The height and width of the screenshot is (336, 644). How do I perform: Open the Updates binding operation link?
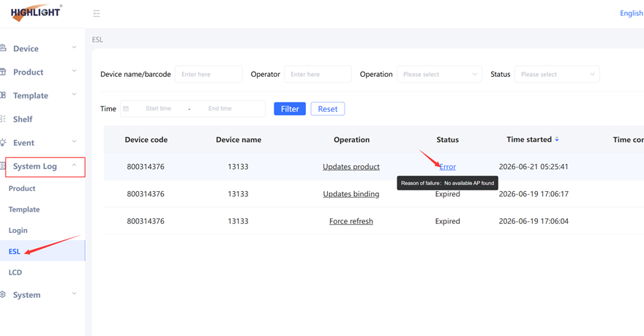(351, 194)
